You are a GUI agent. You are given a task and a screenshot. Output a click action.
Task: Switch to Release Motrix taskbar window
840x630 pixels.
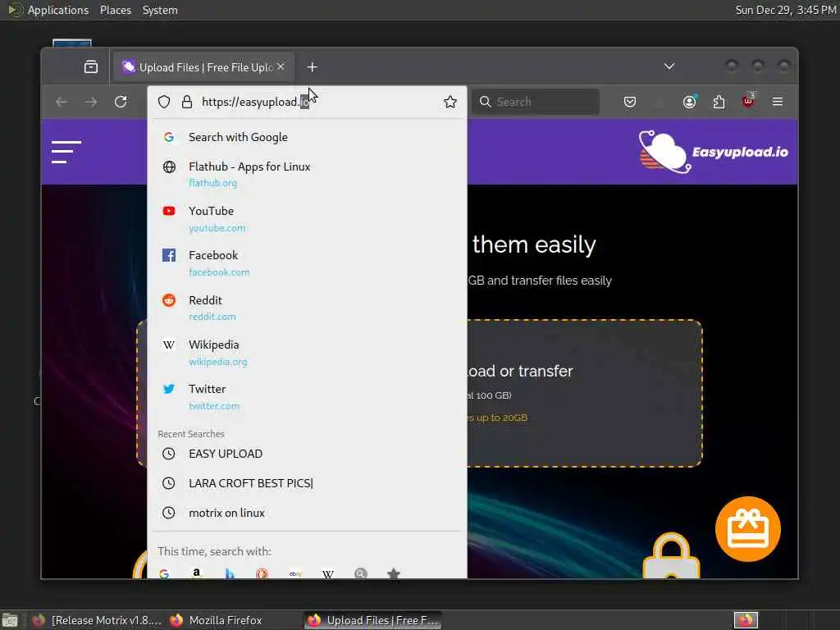pos(95,620)
